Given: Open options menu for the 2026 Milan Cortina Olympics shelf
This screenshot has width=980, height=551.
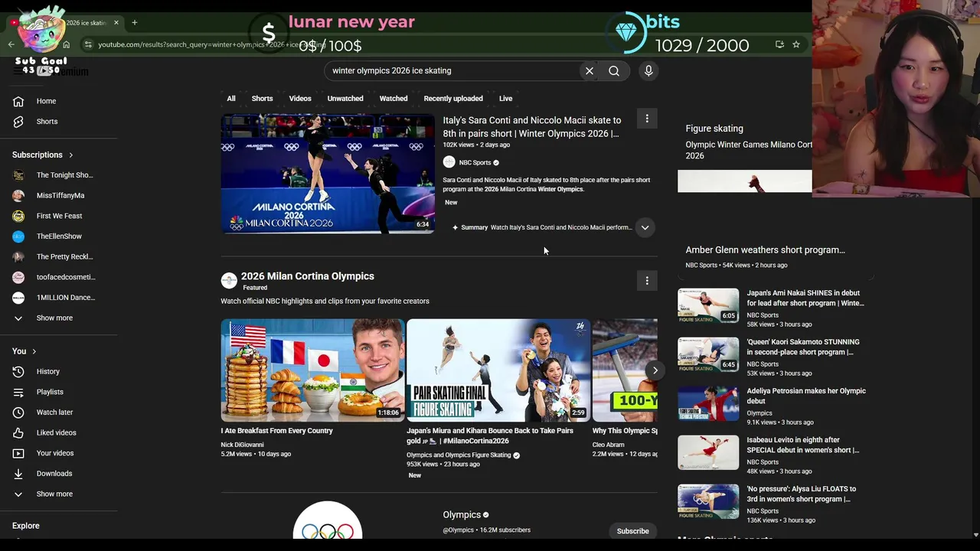Looking at the screenshot, I should tap(647, 281).
